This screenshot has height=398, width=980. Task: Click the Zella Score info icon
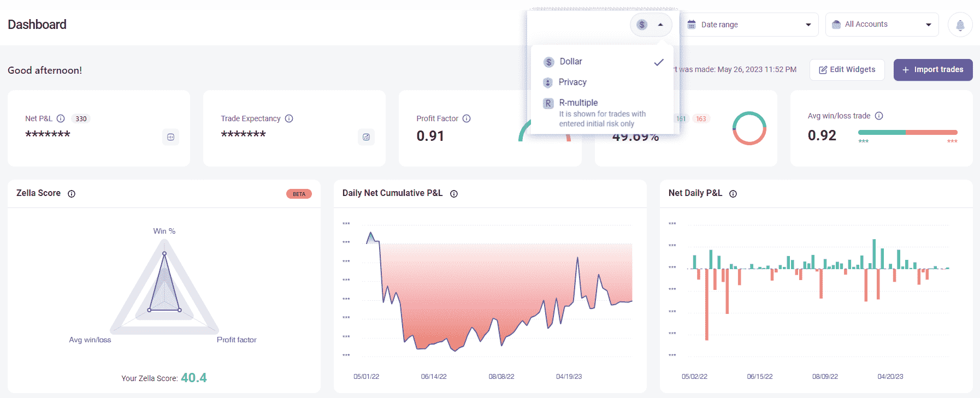click(72, 194)
